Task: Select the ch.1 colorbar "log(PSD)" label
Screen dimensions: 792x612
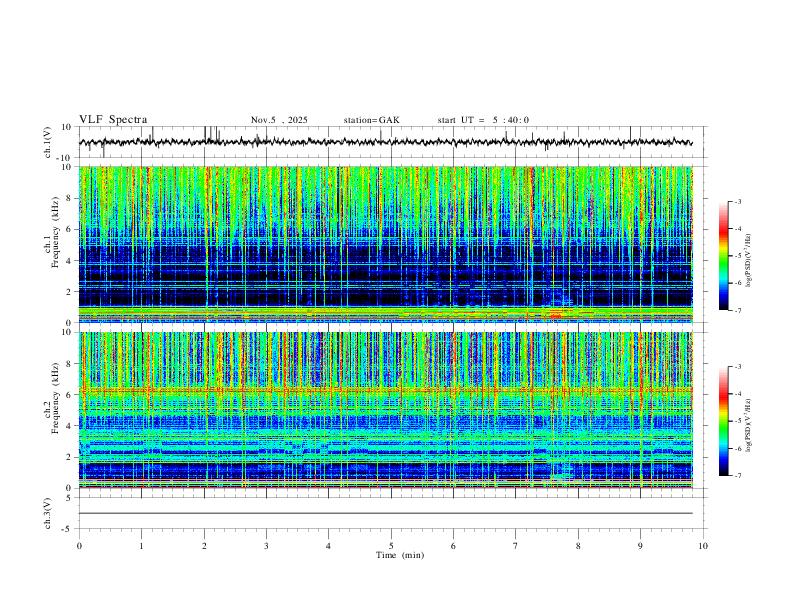Action: [748, 261]
